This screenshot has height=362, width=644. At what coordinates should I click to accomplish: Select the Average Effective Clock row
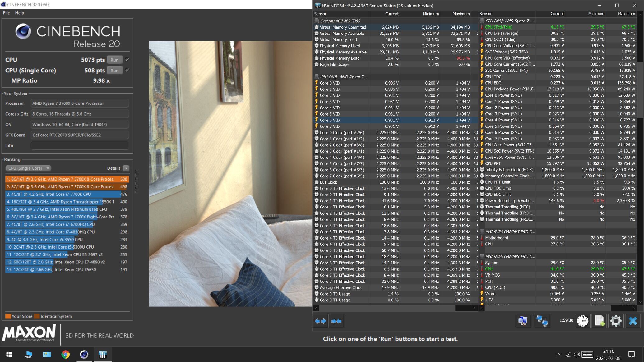point(395,288)
